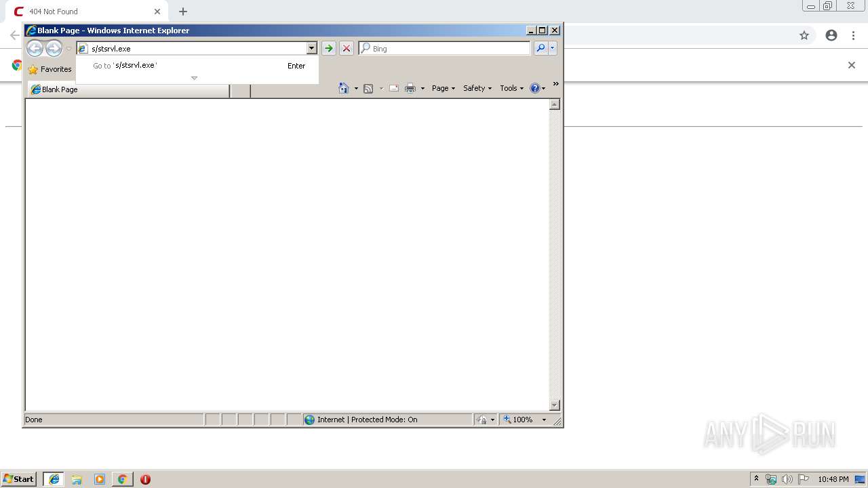Click Internet Protected Mode zone status

click(x=387, y=420)
